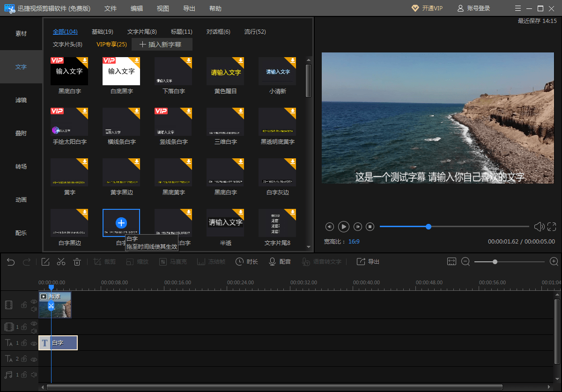Mute the main video track speaker
Image resolution: width=562 pixels, height=392 pixels.
(x=34, y=309)
